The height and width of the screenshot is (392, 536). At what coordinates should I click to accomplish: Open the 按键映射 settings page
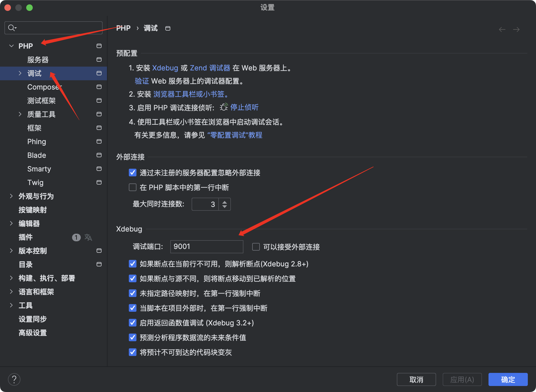33,210
